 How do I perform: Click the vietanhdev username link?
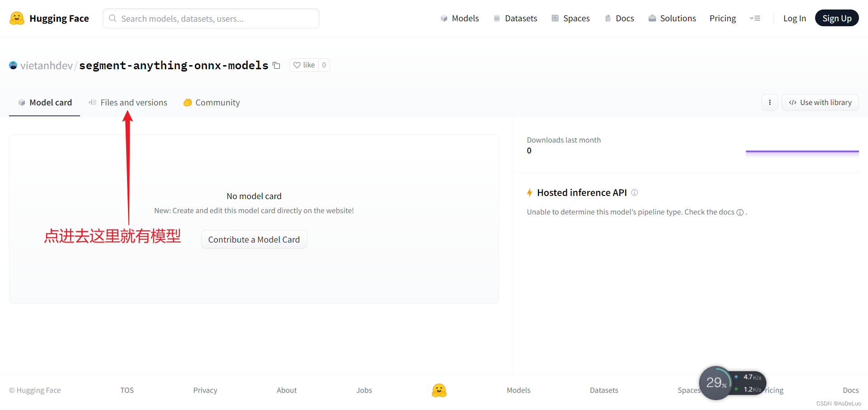click(47, 66)
